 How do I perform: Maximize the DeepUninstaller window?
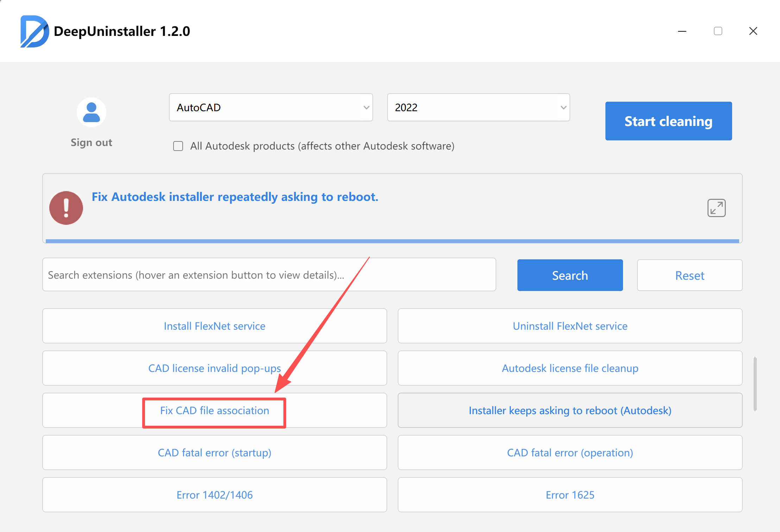(718, 31)
